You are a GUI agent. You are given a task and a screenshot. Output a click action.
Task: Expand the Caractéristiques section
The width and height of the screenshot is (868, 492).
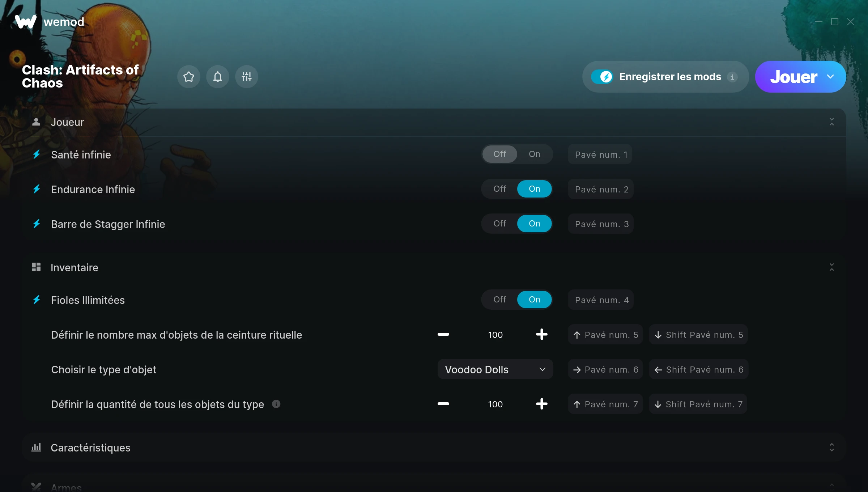click(x=831, y=448)
